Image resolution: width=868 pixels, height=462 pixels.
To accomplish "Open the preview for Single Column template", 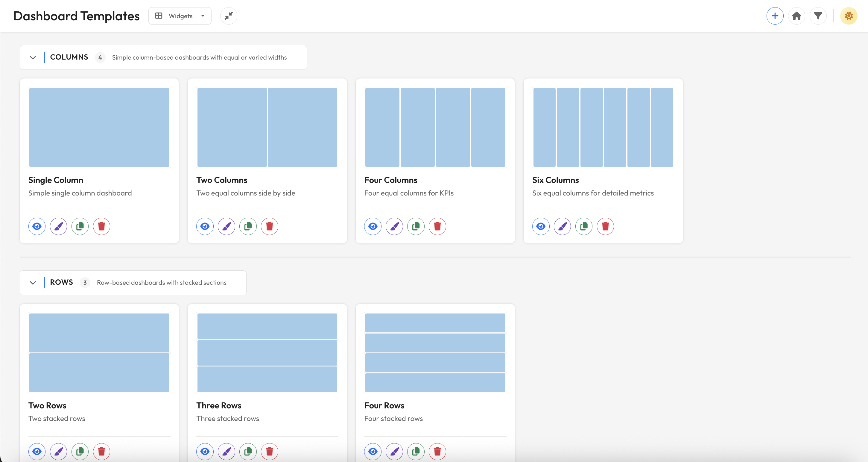I will pos(37,226).
